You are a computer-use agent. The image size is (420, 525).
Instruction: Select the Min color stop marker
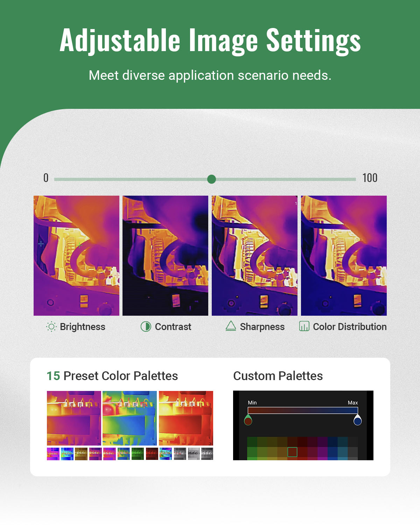click(x=248, y=420)
